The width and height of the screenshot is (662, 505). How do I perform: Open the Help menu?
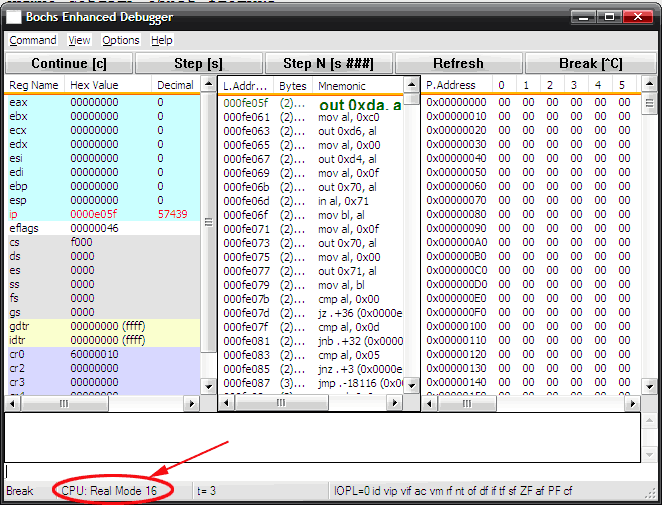click(x=162, y=40)
